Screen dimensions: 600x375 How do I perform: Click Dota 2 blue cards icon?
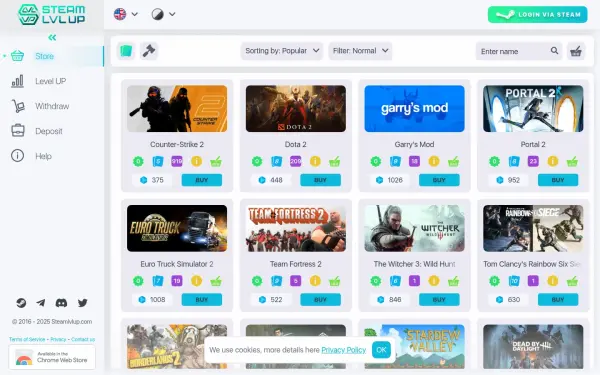pyautogui.click(x=276, y=161)
